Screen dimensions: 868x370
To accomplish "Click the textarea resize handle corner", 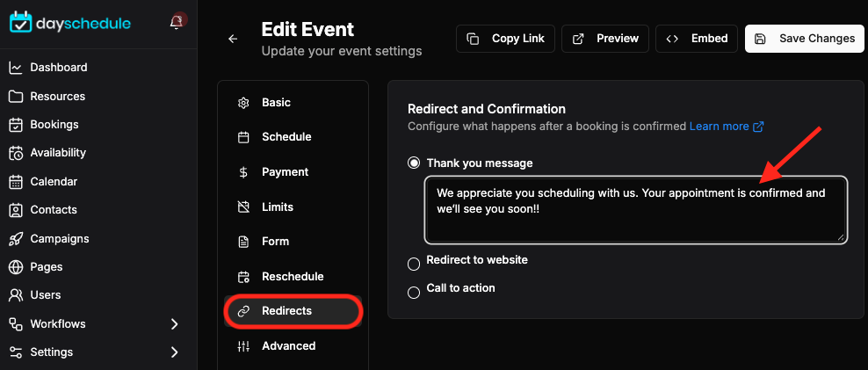I will pyautogui.click(x=840, y=236).
